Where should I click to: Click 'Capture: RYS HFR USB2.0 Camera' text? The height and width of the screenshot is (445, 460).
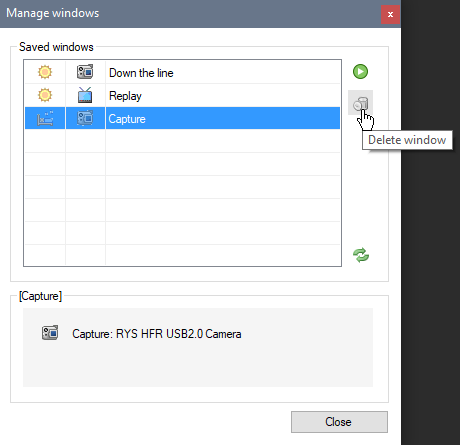point(157,334)
